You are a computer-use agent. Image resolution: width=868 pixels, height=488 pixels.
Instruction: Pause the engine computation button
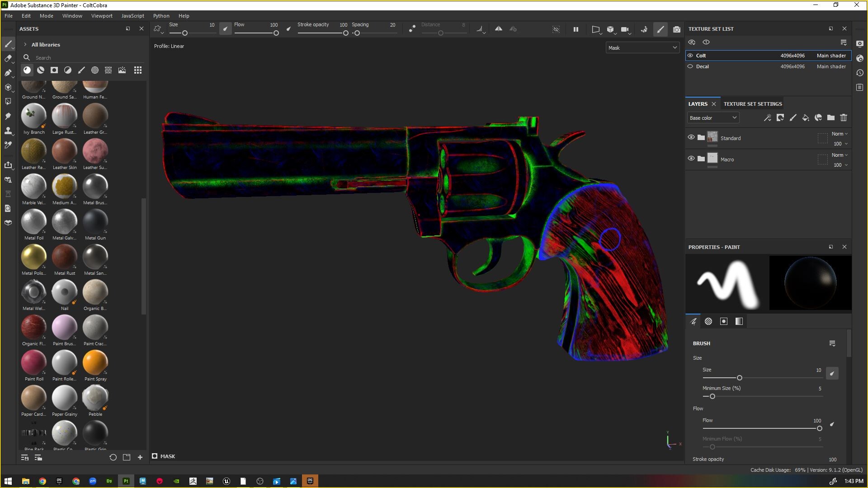576,29
